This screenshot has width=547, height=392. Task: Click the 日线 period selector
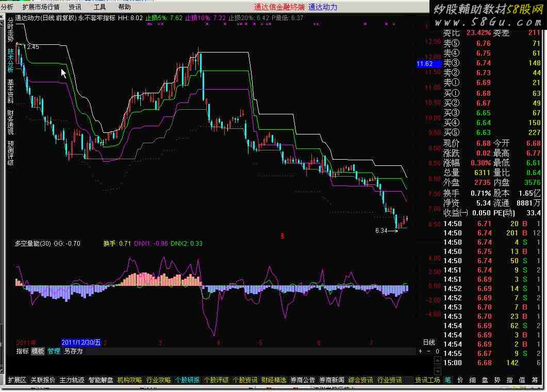[428, 343]
